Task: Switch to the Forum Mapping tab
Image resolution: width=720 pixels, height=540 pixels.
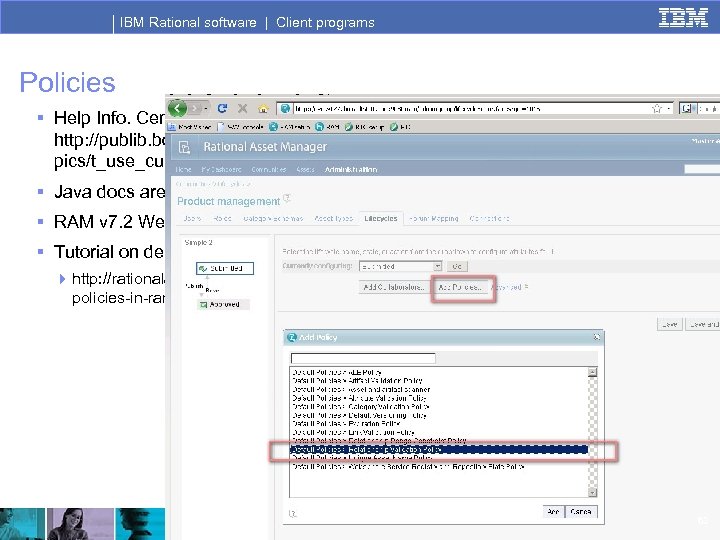Action: point(433,219)
